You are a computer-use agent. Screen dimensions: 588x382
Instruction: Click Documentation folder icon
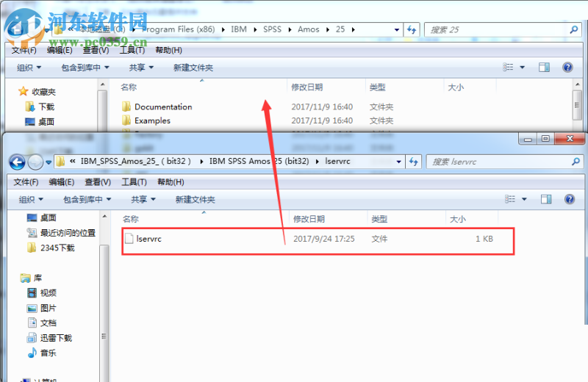pos(126,107)
